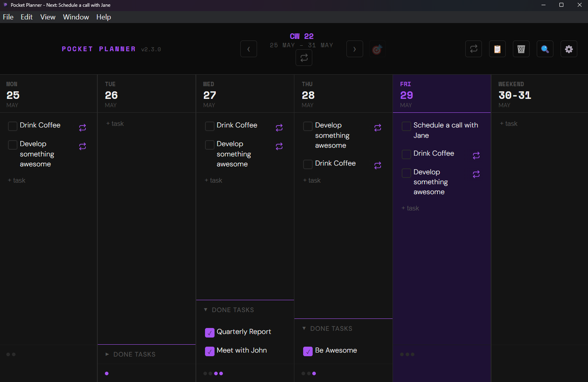This screenshot has width=588, height=382.
Task: Click Monday's progress dots
Action: (11, 354)
